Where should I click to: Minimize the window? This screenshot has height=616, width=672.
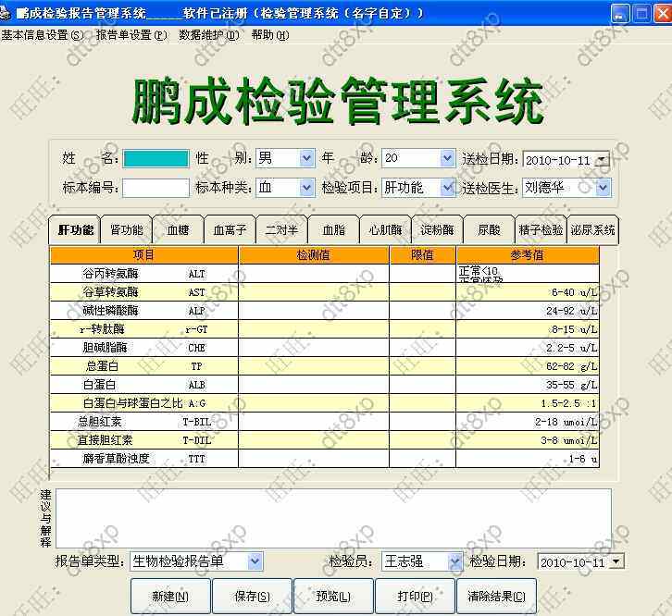[620, 14]
